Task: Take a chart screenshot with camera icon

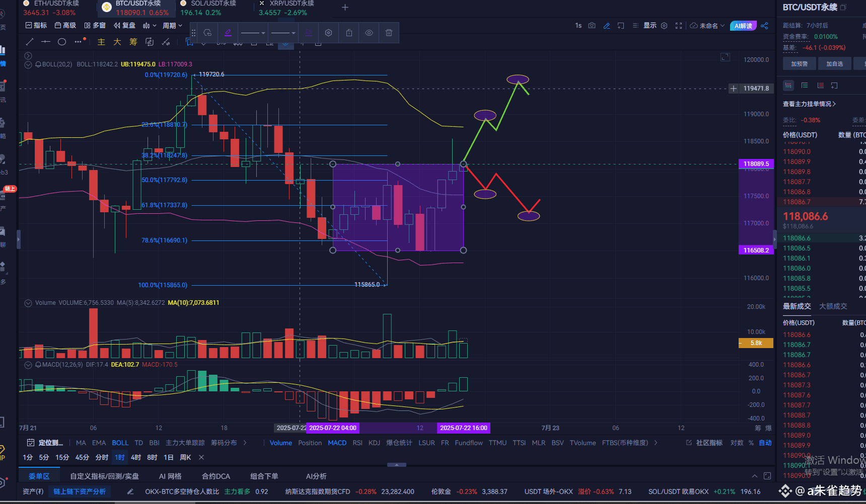Action: pyautogui.click(x=592, y=26)
